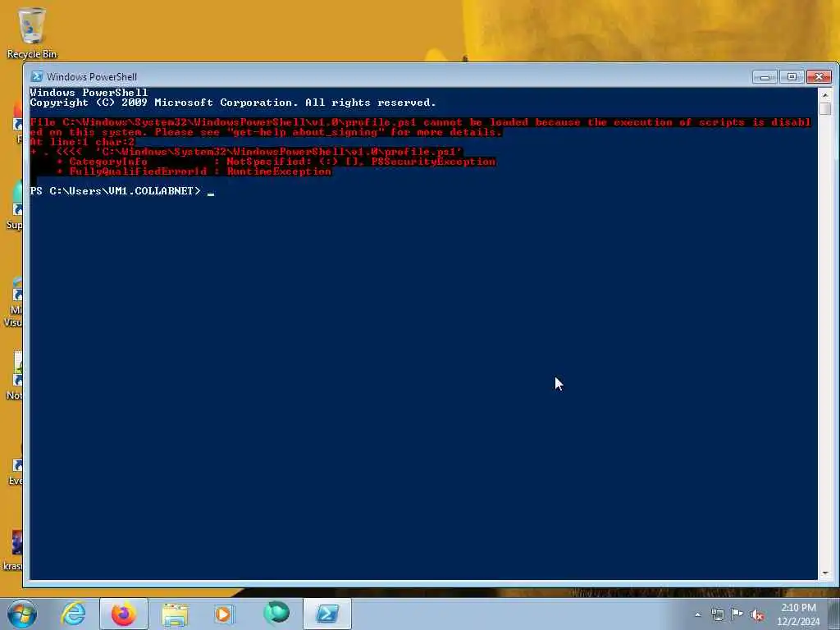Open the Recycle Bin desktop icon

coord(31,32)
